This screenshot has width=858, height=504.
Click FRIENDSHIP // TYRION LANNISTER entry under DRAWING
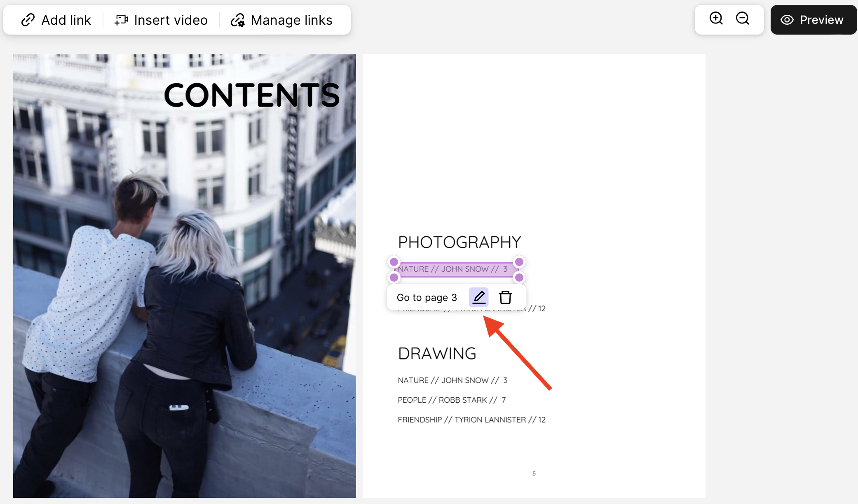tap(471, 420)
